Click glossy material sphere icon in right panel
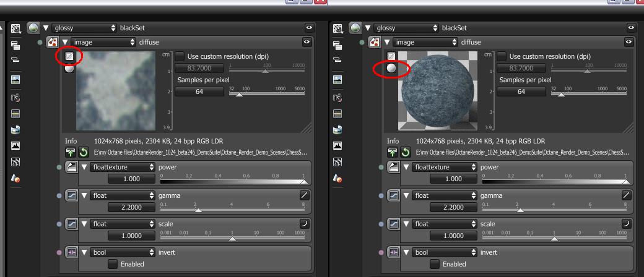644x277 pixels. [355, 28]
